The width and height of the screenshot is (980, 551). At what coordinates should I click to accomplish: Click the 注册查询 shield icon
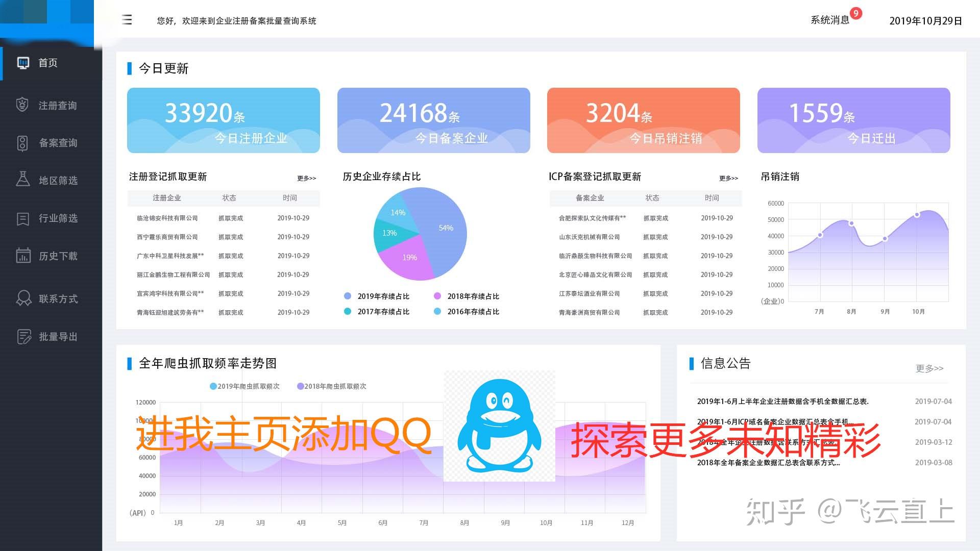22,105
